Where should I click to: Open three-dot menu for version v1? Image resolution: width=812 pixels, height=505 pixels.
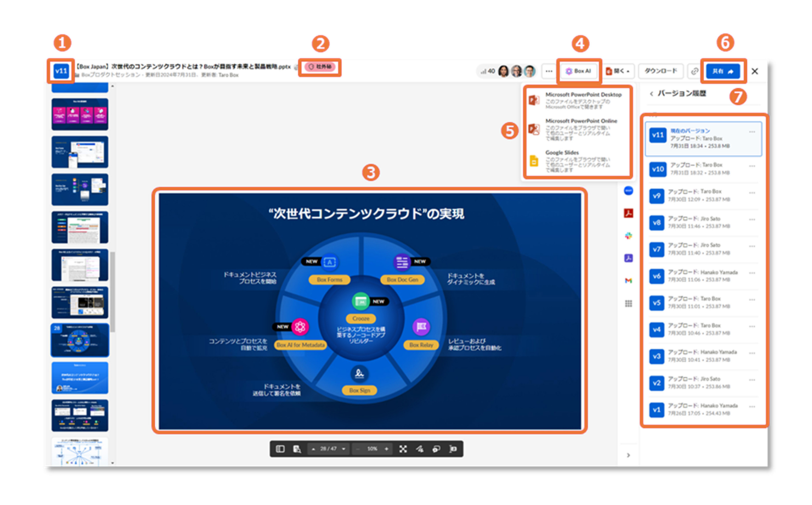point(752,407)
